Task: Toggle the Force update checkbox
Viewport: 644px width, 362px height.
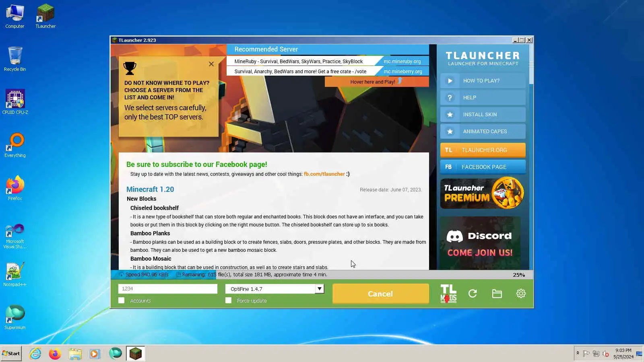Action: 228,300
